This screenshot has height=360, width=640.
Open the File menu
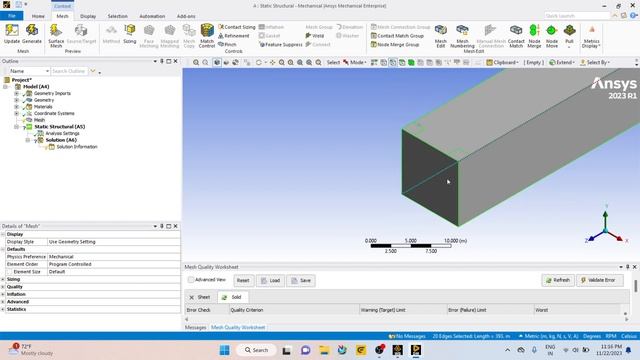[11, 16]
